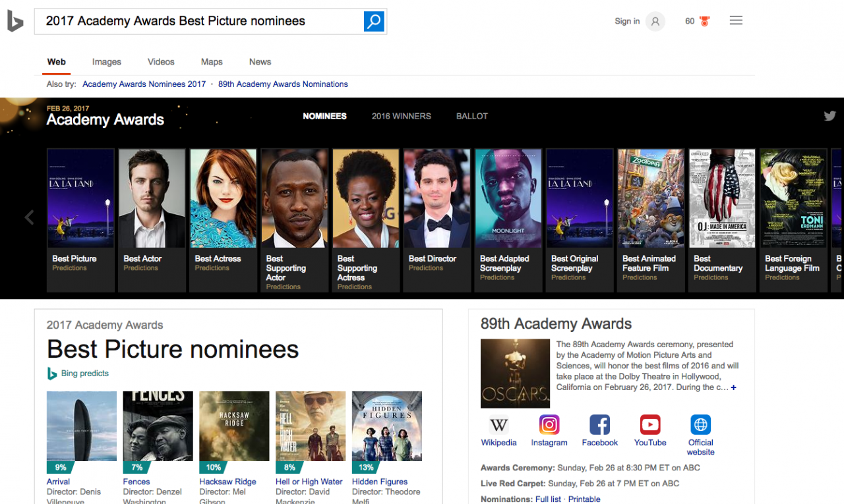
Task: Switch to the Images search tab
Action: tap(106, 61)
